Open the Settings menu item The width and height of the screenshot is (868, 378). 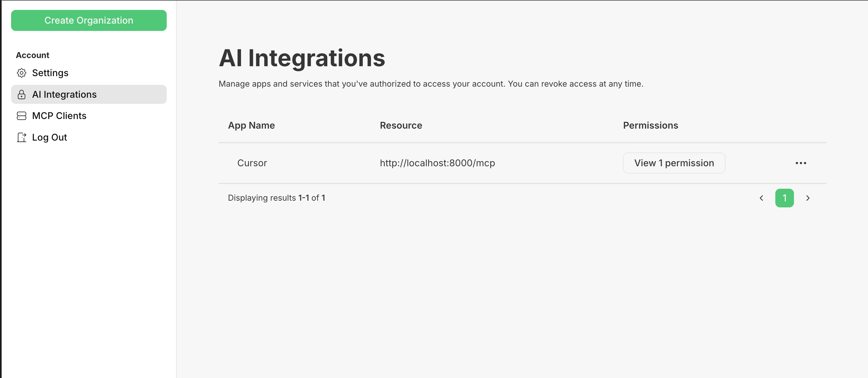point(50,73)
